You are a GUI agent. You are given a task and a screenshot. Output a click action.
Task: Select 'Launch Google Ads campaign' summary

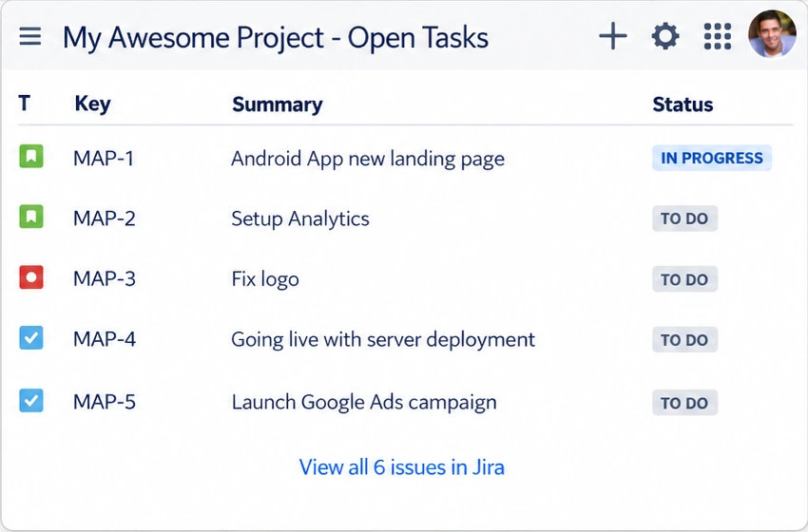(x=364, y=402)
